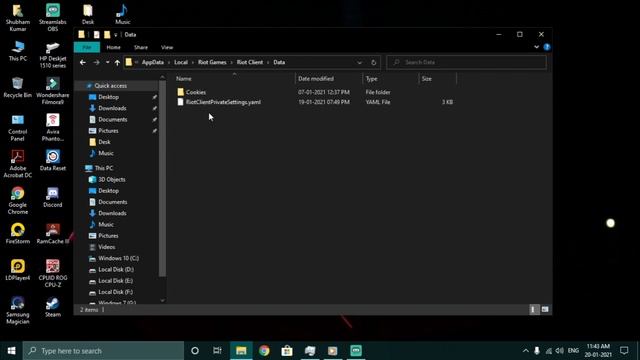This screenshot has width=640, height=360.
Task: Open 3D Objects in navigation pane
Action: 111,180
